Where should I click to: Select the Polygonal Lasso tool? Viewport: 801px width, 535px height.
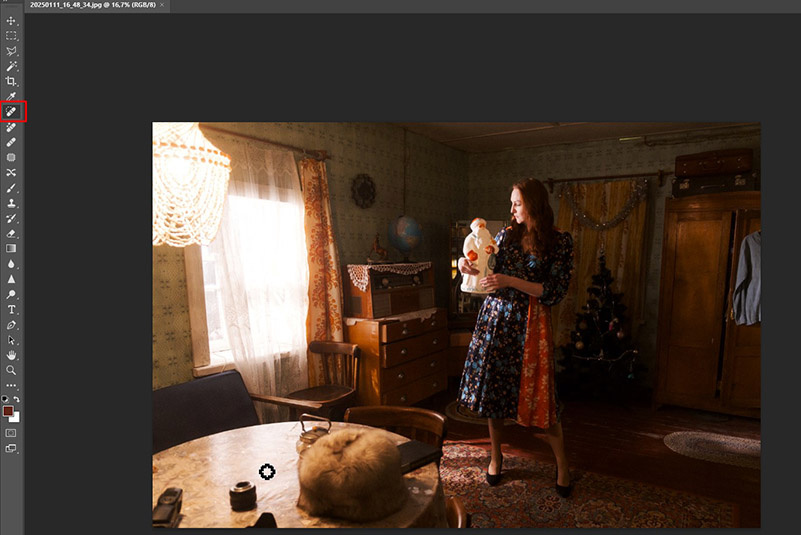[11, 51]
